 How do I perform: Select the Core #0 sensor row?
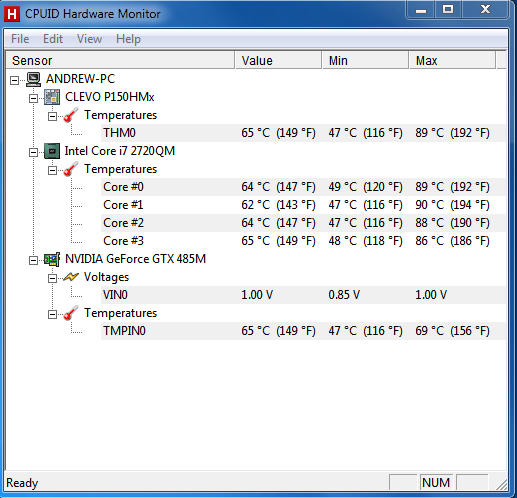point(303,187)
